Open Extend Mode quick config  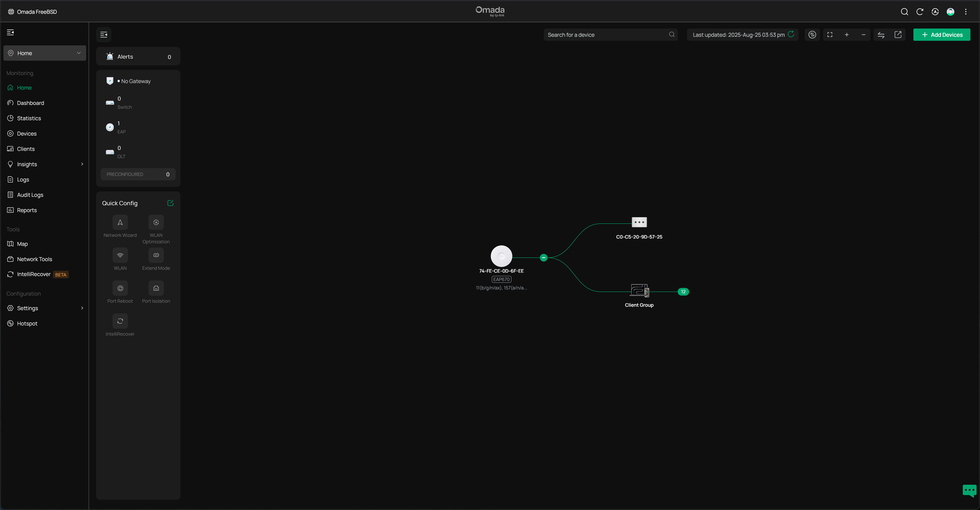pyautogui.click(x=156, y=255)
